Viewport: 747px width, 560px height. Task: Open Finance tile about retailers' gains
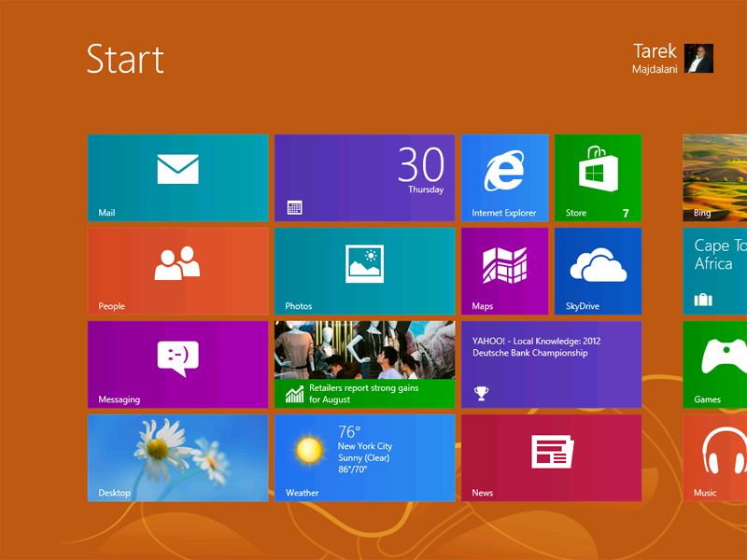pos(364,364)
